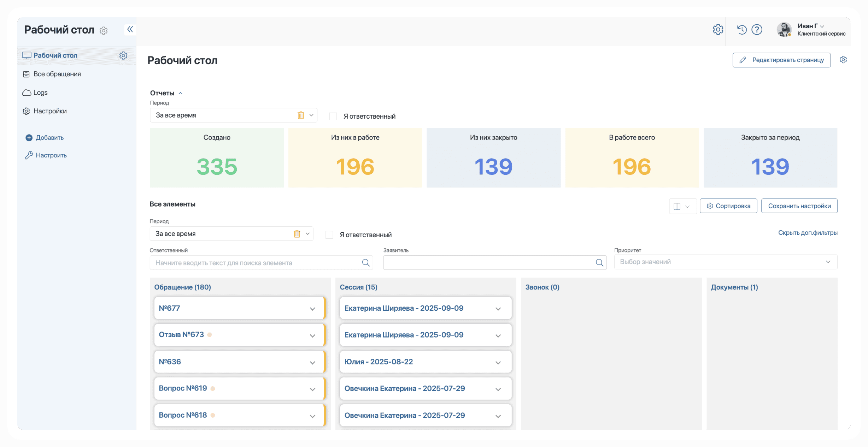Image resolution: width=868 pixels, height=447 pixels.
Task: Expand the №677 request card
Action: point(312,309)
